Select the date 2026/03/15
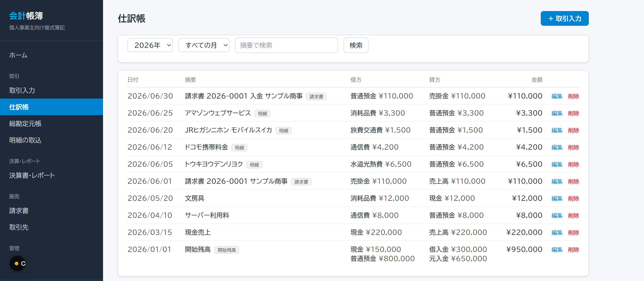Viewport: 644px width, 281px height. (x=150, y=232)
